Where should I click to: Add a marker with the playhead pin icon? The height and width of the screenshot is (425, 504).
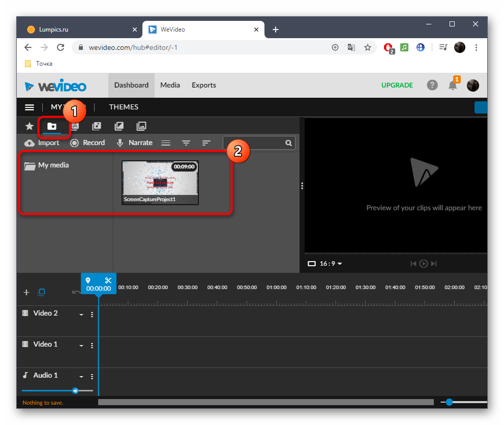tap(88, 280)
